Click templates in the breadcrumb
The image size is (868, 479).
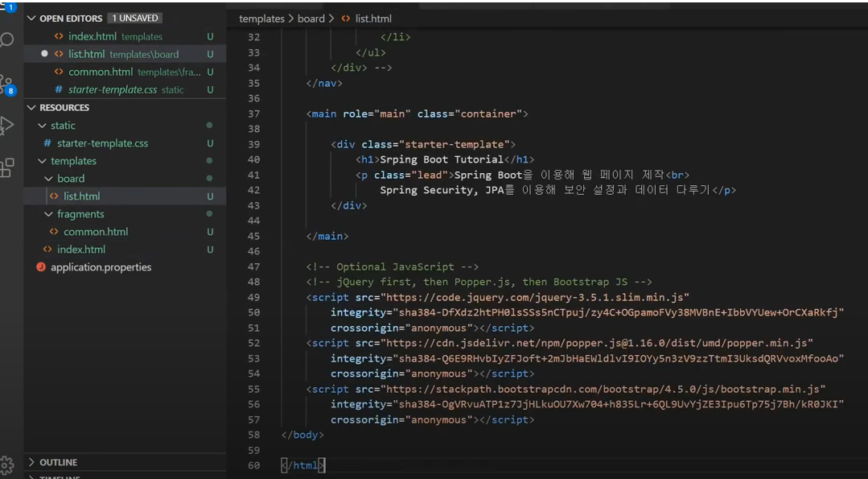click(261, 19)
